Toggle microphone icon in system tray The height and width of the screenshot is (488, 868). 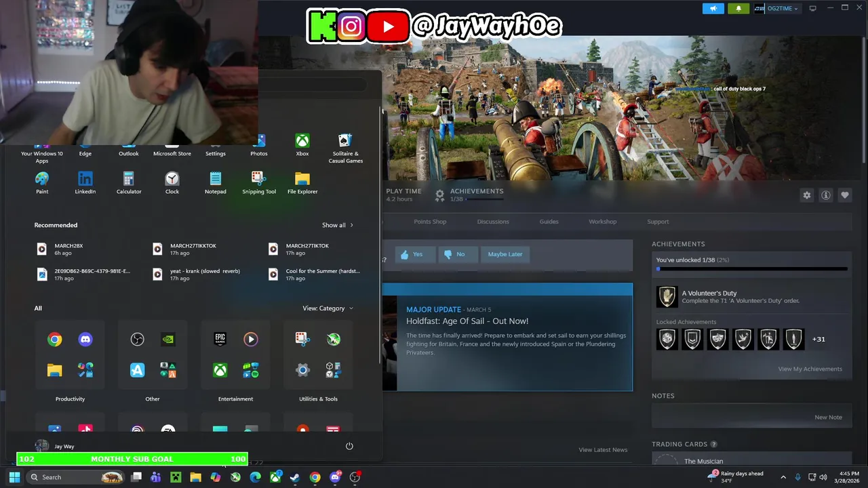[797, 477]
